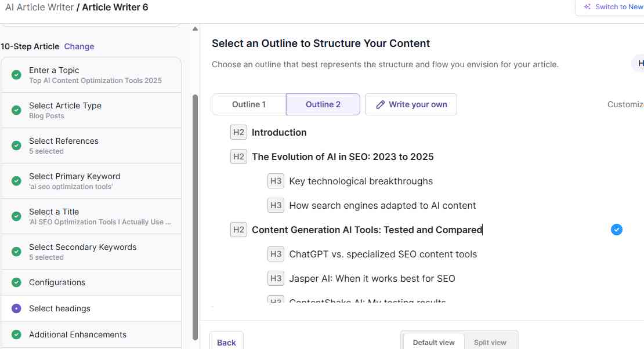Deselect the Content Generation AI Tools heading
Viewport: 644px width, 349px height.
click(x=616, y=230)
